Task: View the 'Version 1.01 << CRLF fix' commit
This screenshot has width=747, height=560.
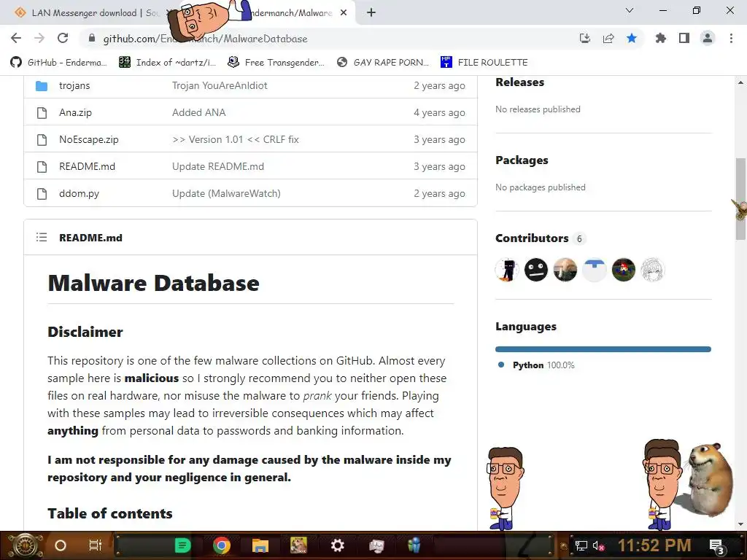Action: (x=236, y=139)
